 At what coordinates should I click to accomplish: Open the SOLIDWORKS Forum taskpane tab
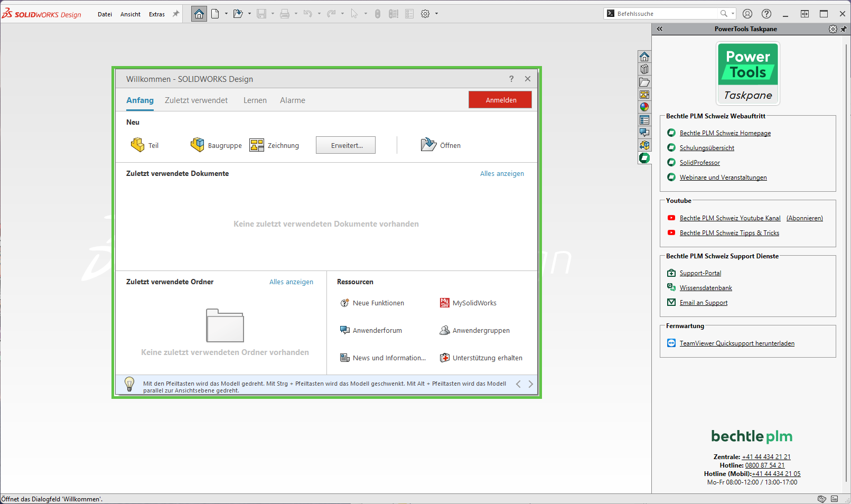coord(644,133)
